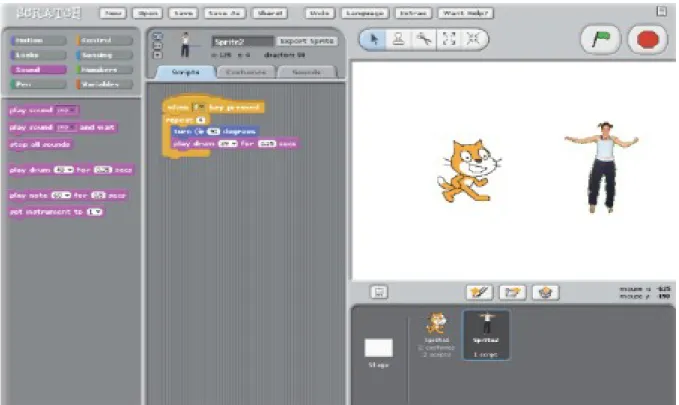Click secs value in play note block

(x=98, y=195)
